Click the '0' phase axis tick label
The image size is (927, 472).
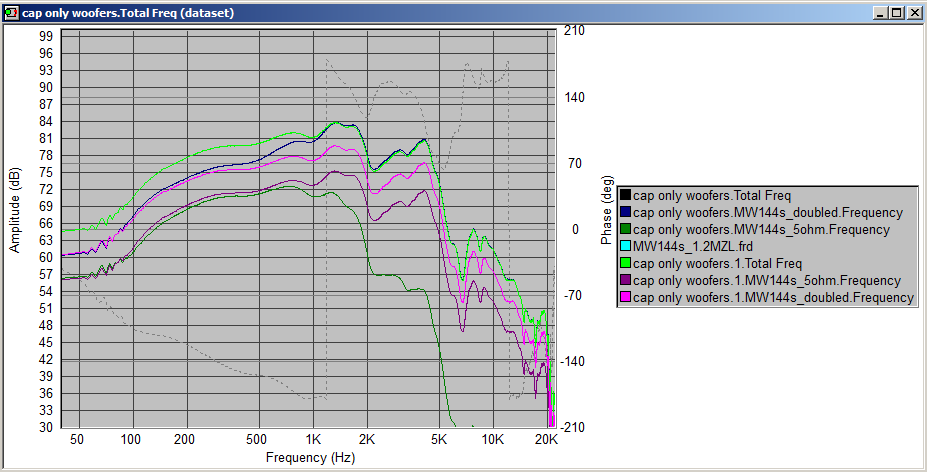click(575, 229)
